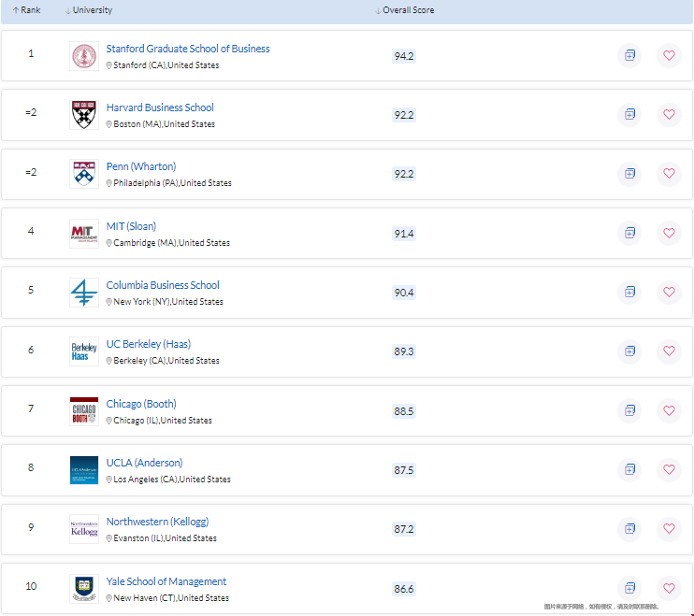The width and height of the screenshot is (694, 616).
Task: Sort by University column header
Action: click(89, 10)
